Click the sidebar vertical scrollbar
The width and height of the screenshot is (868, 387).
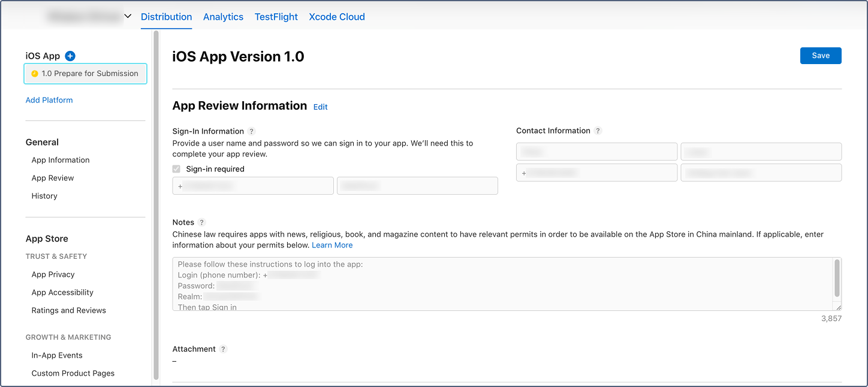click(156, 205)
